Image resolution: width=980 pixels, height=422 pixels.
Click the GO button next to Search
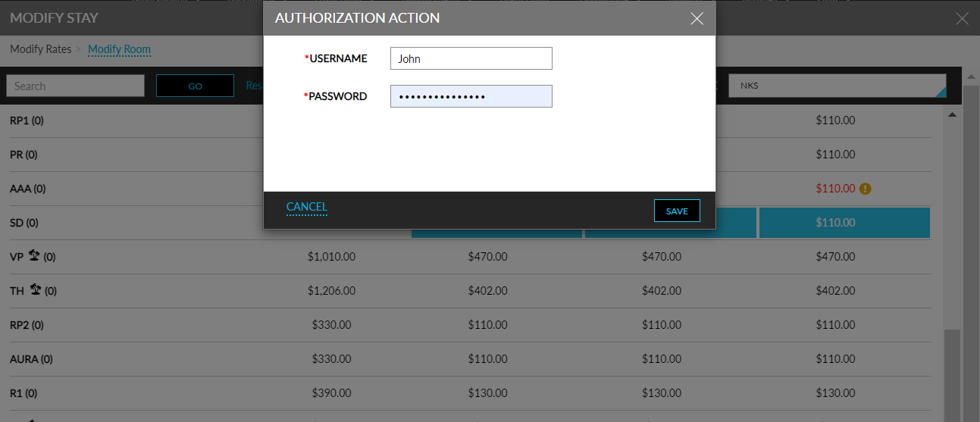pos(195,86)
